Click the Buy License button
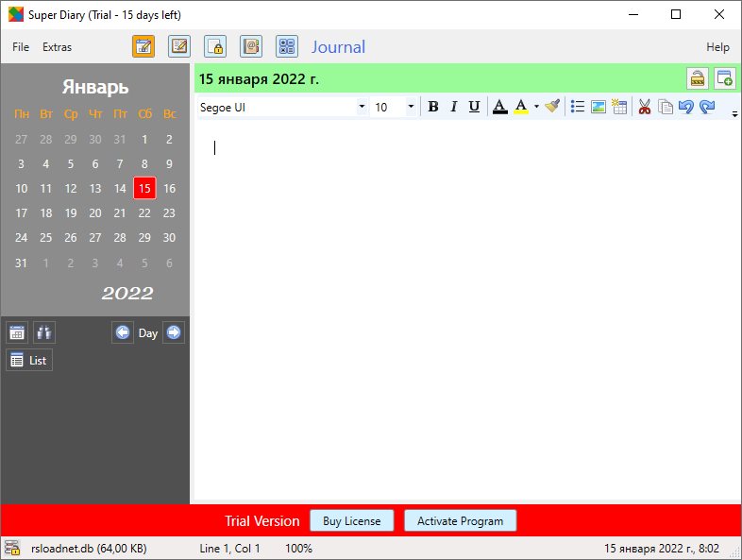The height and width of the screenshot is (560, 742). point(351,520)
